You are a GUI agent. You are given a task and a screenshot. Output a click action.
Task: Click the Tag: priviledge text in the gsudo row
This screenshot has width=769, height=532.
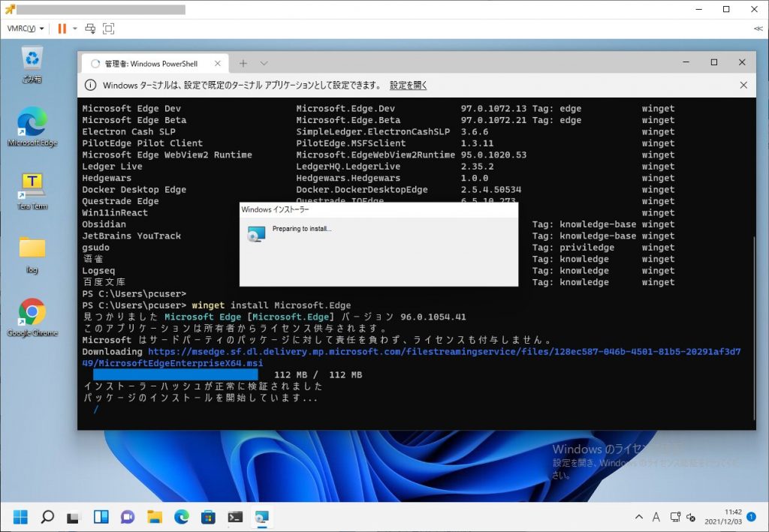click(x=573, y=248)
